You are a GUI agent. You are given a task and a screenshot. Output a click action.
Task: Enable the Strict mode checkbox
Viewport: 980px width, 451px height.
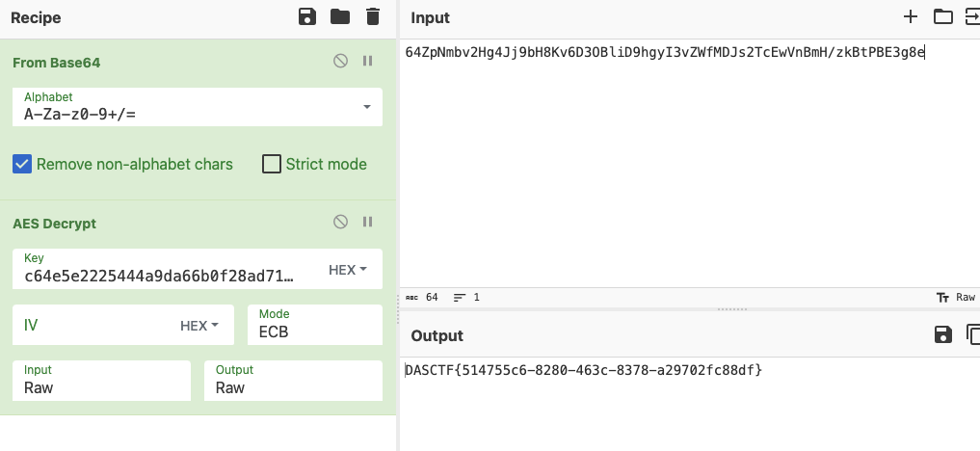click(272, 164)
